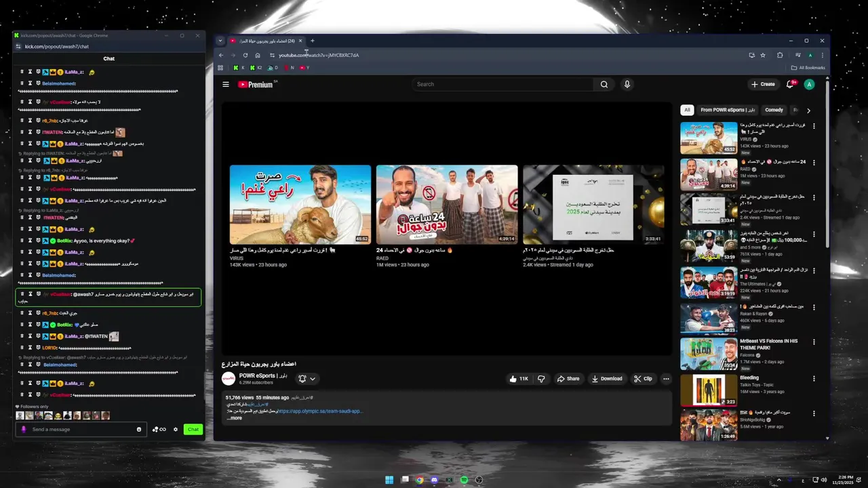
Task: Go back in Chrome navigation
Action: 221,55
